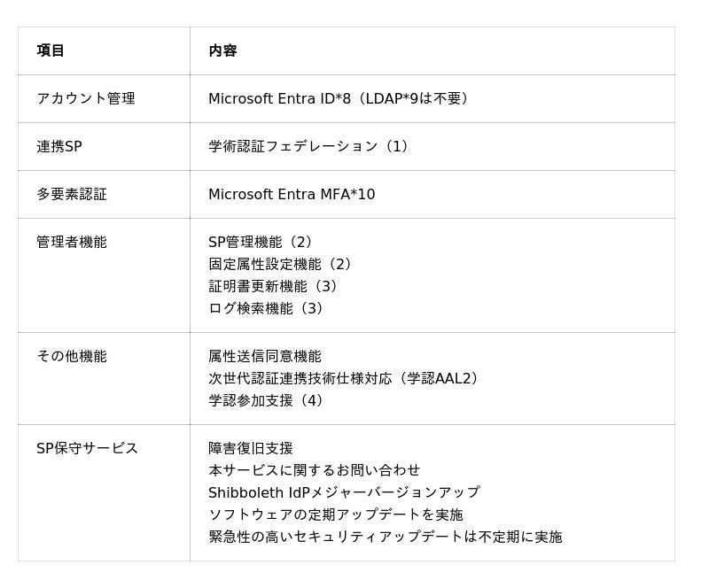Screen dimensions: 709x588
Task: Select the 管理者機能 row label
Action: click(x=72, y=242)
